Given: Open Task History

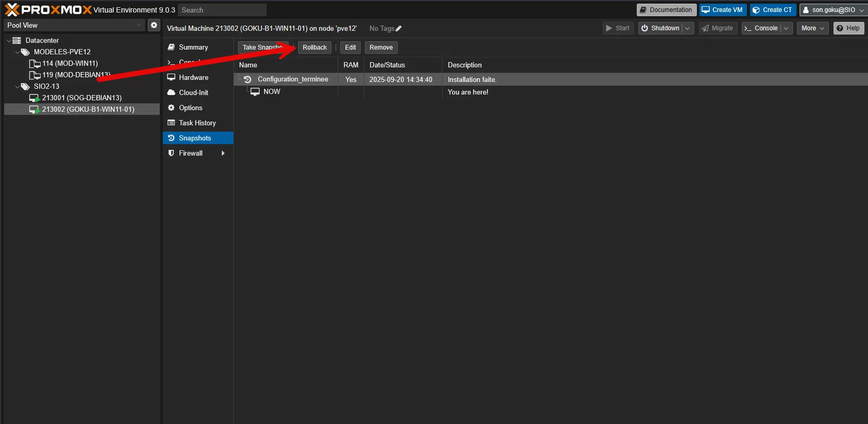Looking at the screenshot, I should click(x=197, y=123).
